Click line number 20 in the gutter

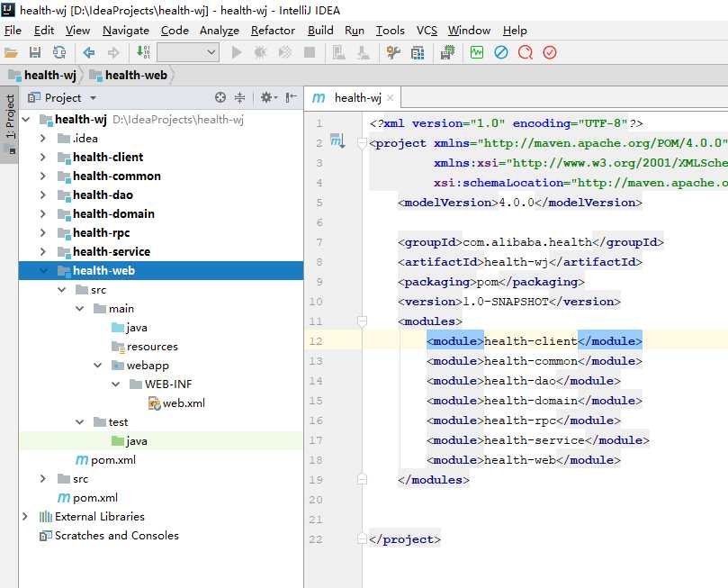[316, 500]
